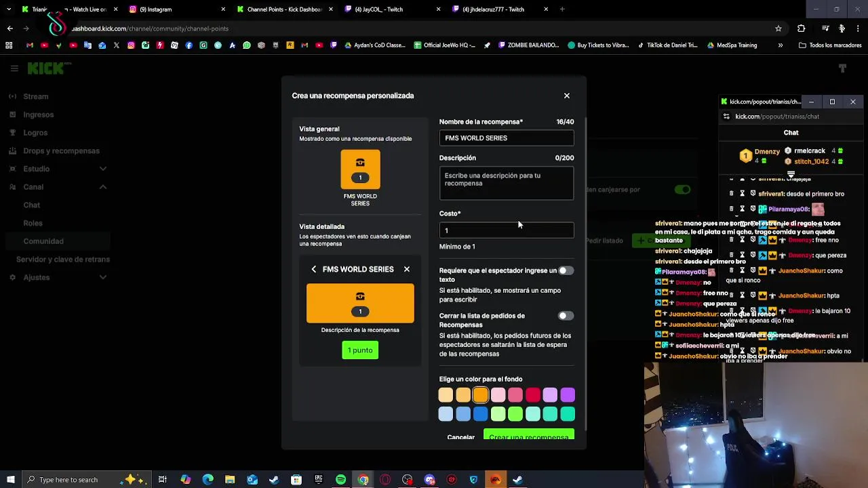This screenshot has width=868, height=488.
Task: Open Outlook from the taskbar
Action: [x=252, y=480]
